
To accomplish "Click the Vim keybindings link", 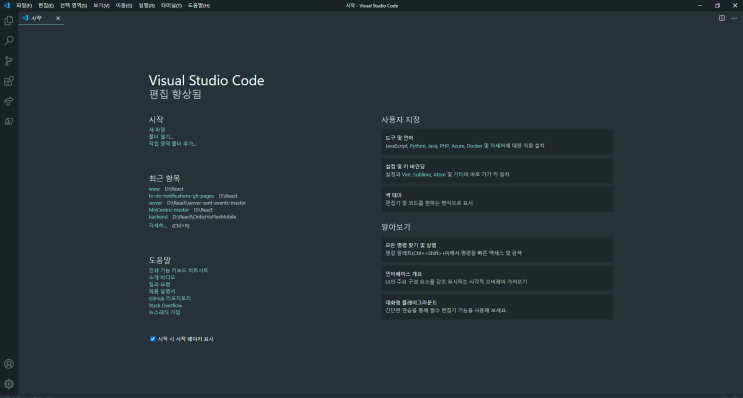I will coord(406,175).
